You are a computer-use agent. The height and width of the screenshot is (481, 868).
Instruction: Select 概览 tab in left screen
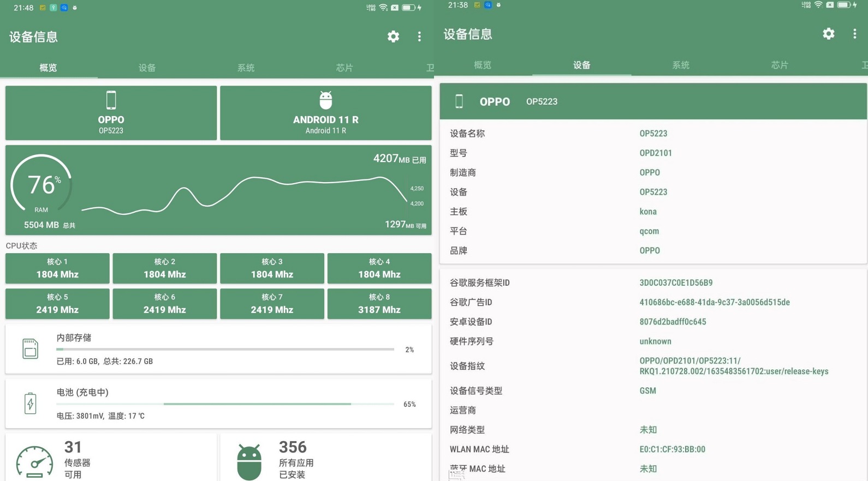pos(49,68)
